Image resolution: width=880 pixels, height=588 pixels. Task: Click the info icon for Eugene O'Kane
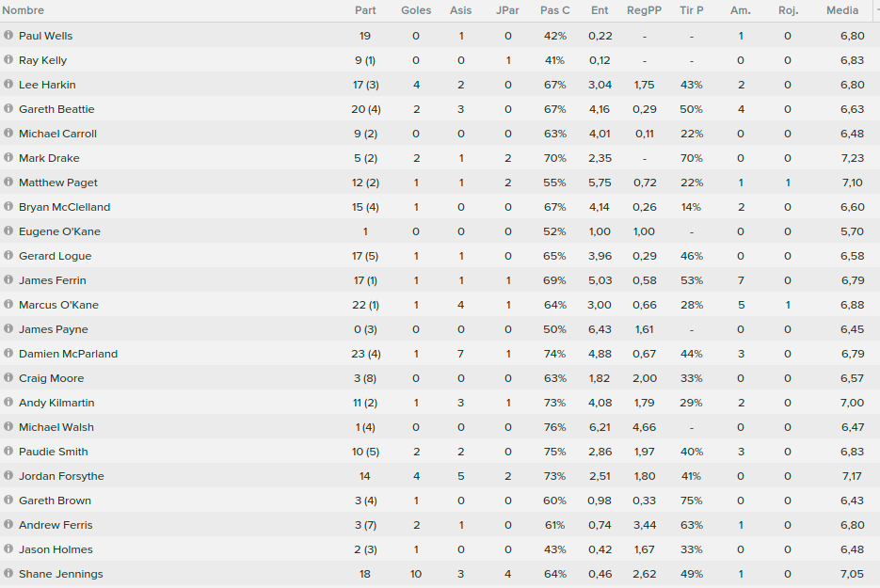tap(8, 230)
